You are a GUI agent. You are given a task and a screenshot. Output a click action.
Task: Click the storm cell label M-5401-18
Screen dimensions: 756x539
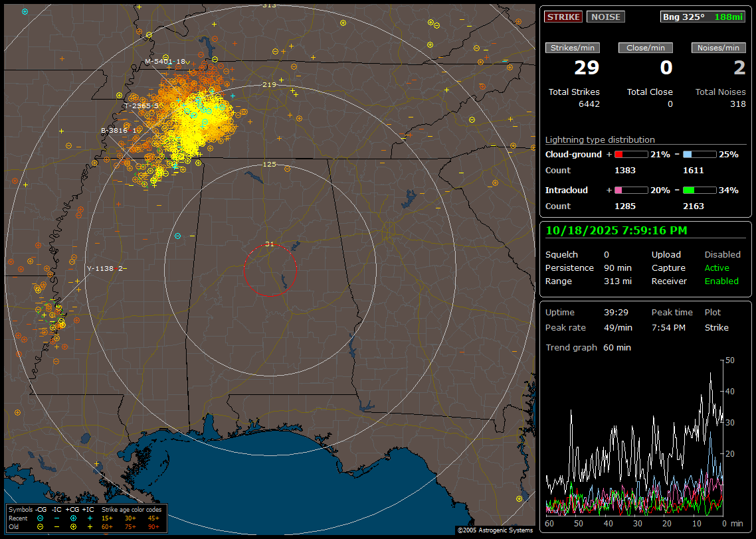pos(165,61)
